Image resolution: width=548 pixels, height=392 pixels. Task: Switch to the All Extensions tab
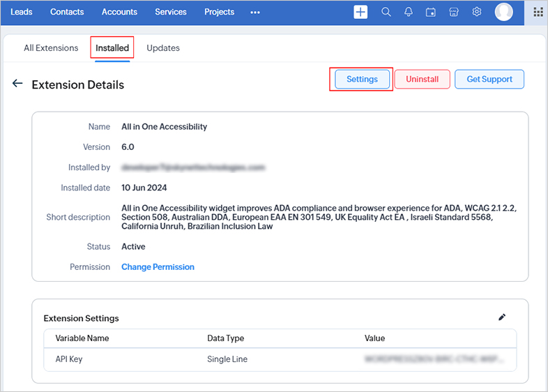[51, 48]
